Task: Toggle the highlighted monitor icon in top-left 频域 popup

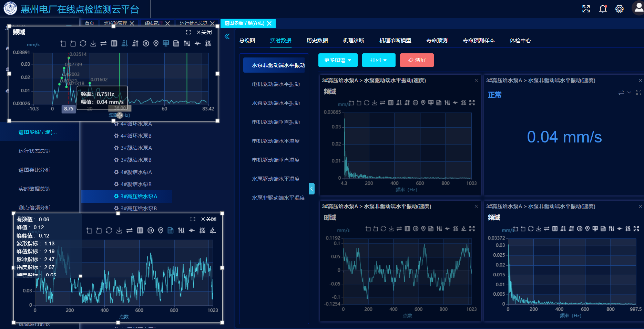Action: [x=166, y=44]
